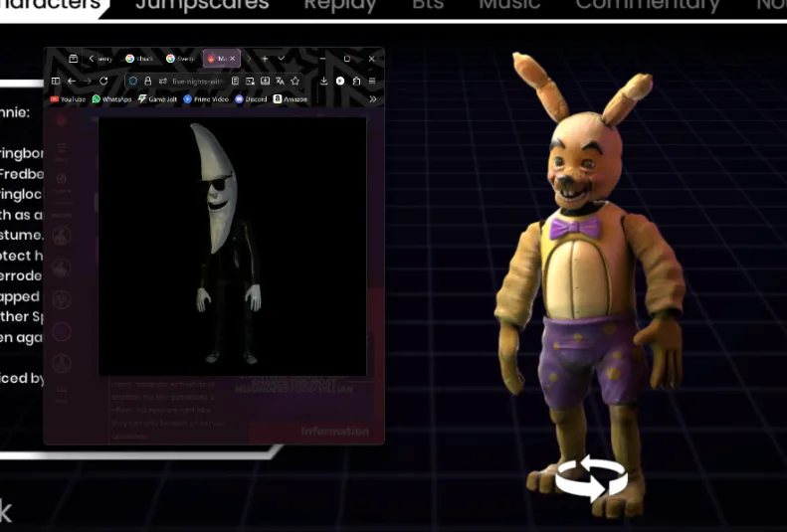Click the wiki sidebar explore compass icon
Viewport: 787px width, 532px height.
click(x=62, y=179)
